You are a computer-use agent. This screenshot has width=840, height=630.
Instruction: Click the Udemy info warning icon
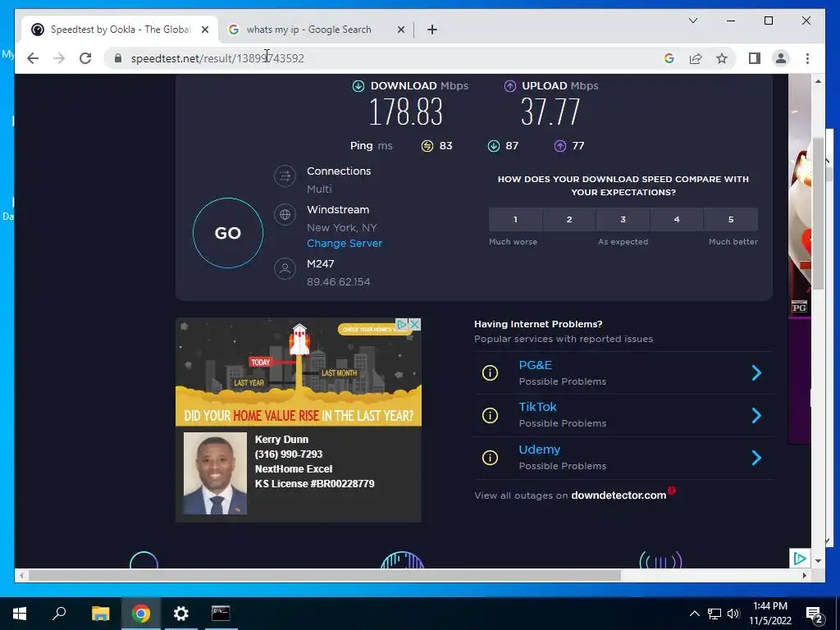[x=490, y=458]
